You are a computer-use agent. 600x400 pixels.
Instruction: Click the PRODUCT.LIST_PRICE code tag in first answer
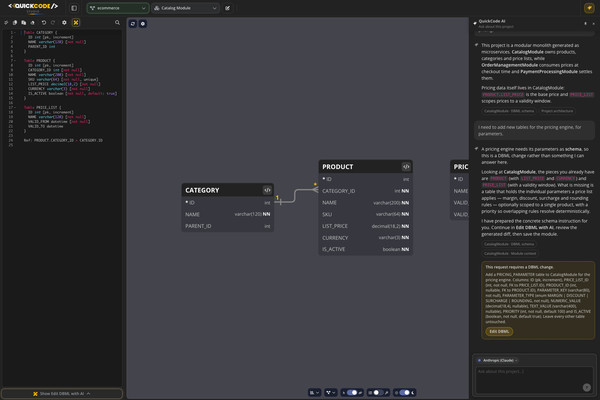click(x=503, y=95)
